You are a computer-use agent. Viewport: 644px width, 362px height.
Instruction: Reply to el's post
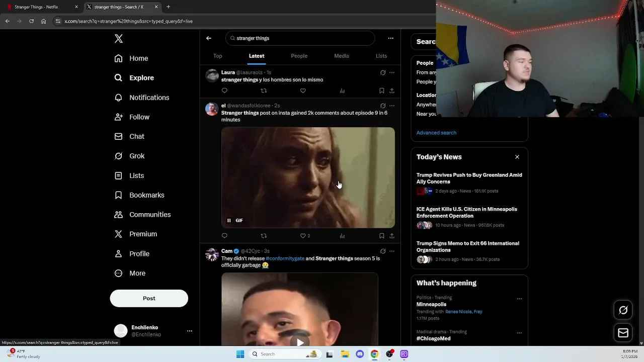click(x=224, y=236)
